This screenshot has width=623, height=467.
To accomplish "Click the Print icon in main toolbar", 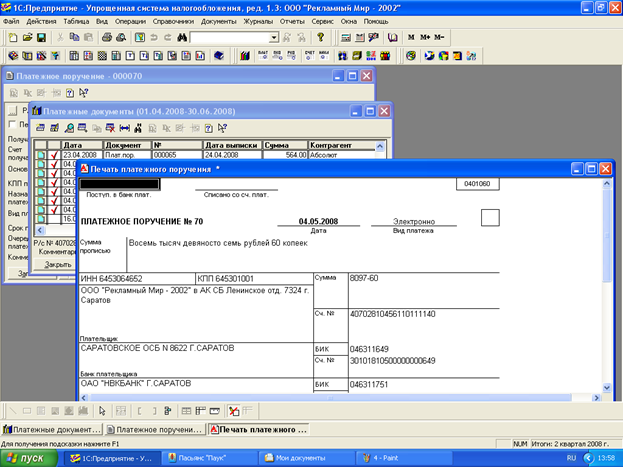I will point(106,38).
